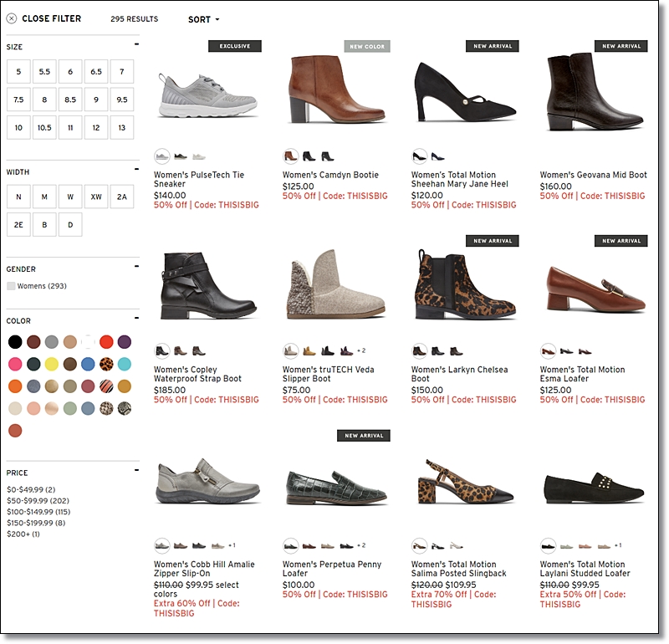Select navy variant of Sheehan Mary Jane Heel
Viewport: 669px width, 644px height.
(437, 156)
